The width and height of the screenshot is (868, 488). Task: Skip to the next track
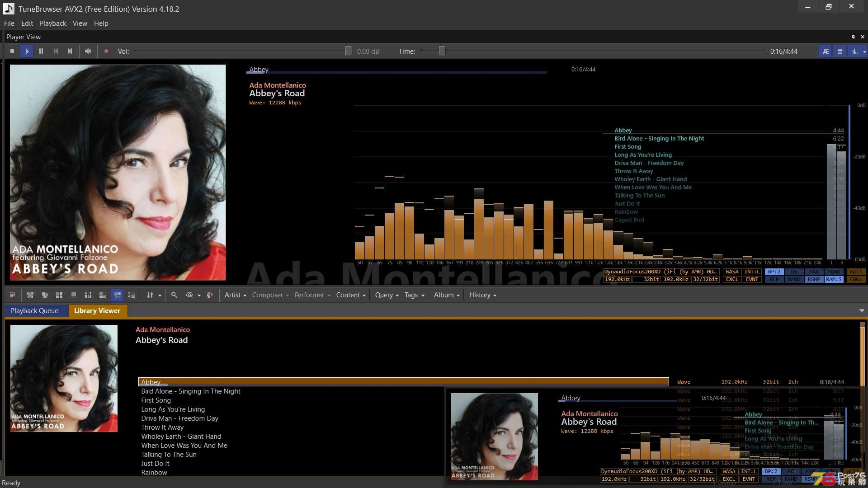[x=70, y=52]
